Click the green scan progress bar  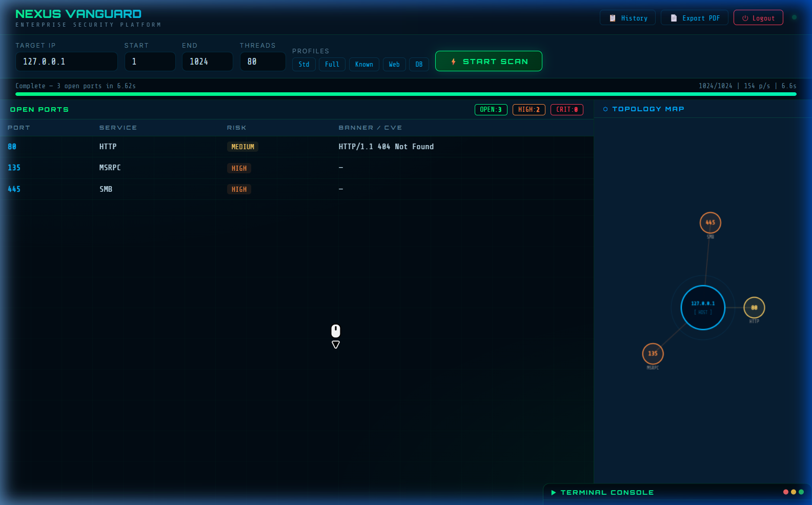[x=406, y=94]
